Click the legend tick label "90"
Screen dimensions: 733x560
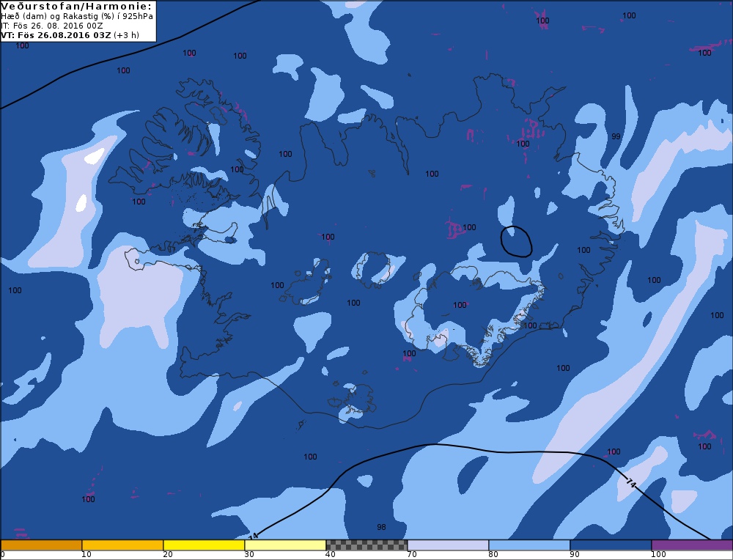[575, 555]
